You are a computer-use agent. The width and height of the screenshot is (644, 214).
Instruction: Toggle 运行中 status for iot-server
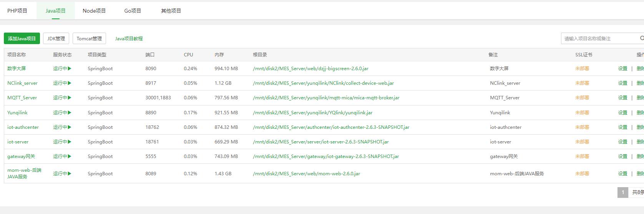62,142
